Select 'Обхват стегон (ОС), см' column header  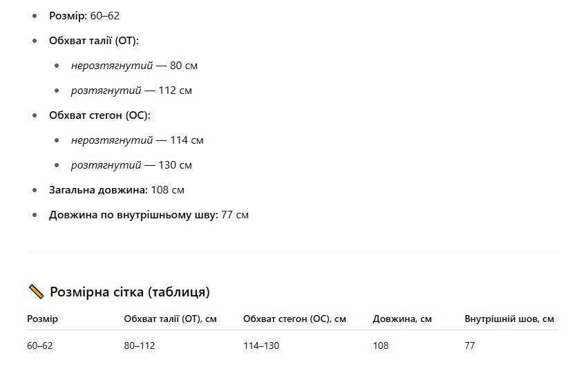(x=294, y=319)
